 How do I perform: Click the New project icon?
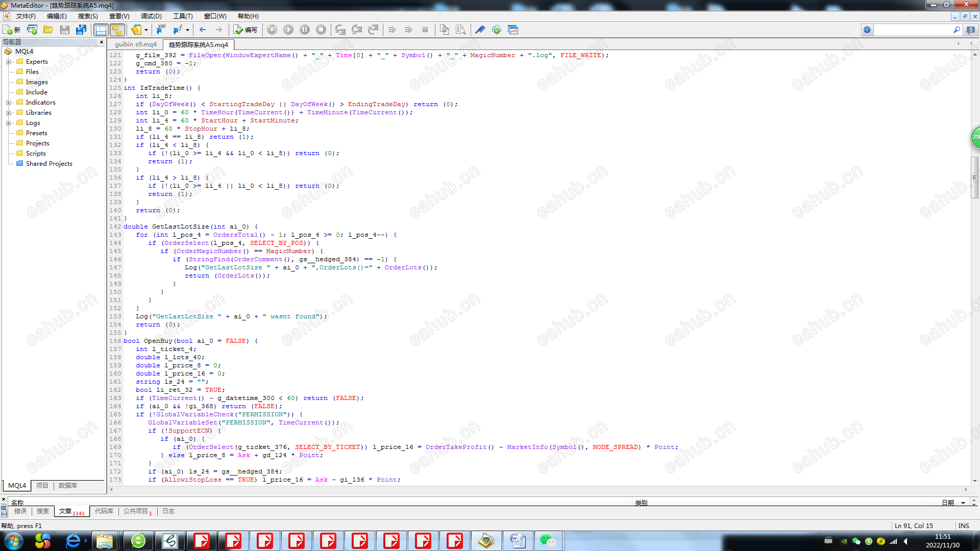[32, 30]
